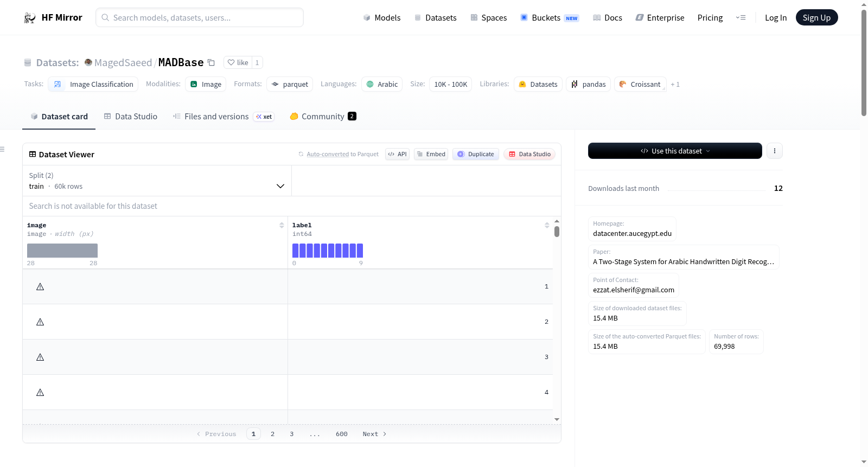The image size is (868, 467).
Task: Open the Use this dataset dropdown
Action: pyautogui.click(x=675, y=151)
